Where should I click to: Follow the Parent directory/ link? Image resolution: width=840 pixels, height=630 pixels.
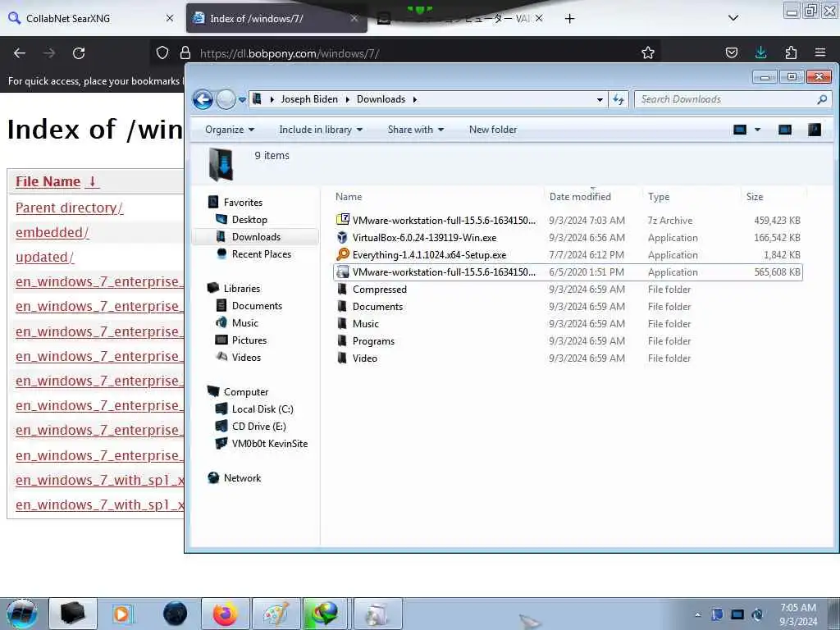[69, 208]
